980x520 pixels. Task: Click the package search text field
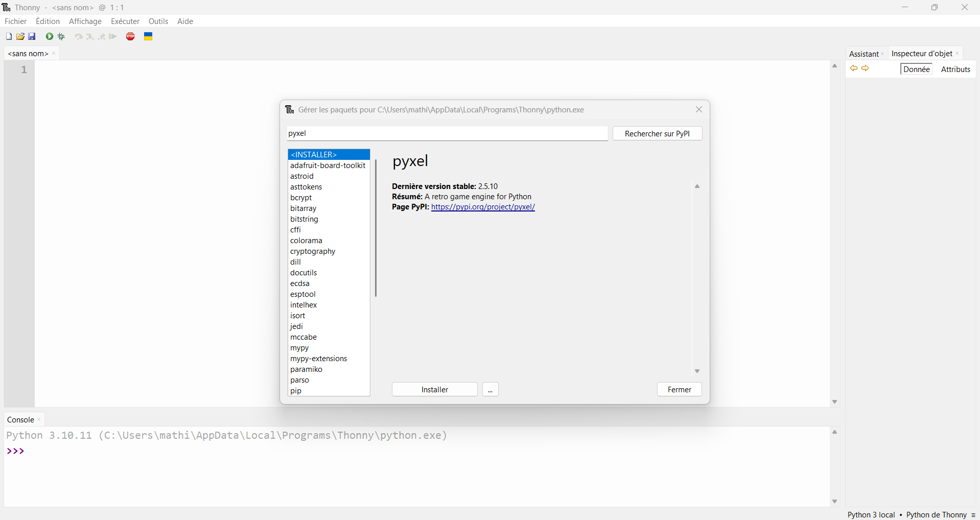(x=447, y=133)
